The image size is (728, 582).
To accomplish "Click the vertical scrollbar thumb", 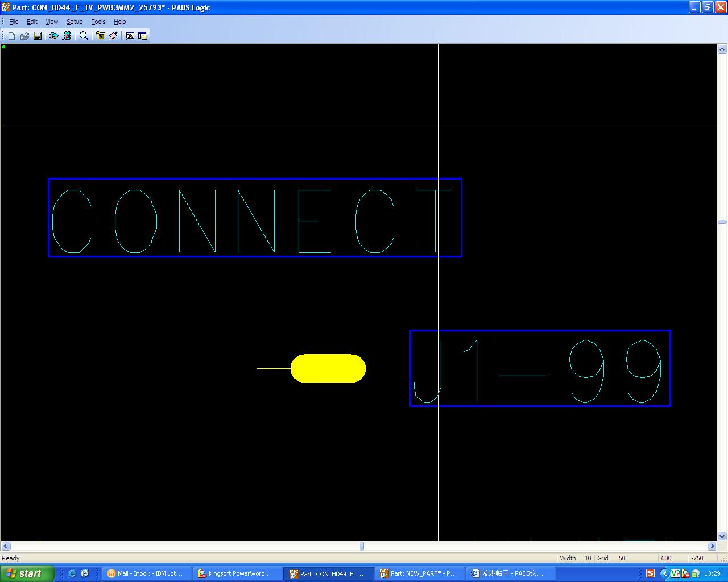I will [x=722, y=222].
